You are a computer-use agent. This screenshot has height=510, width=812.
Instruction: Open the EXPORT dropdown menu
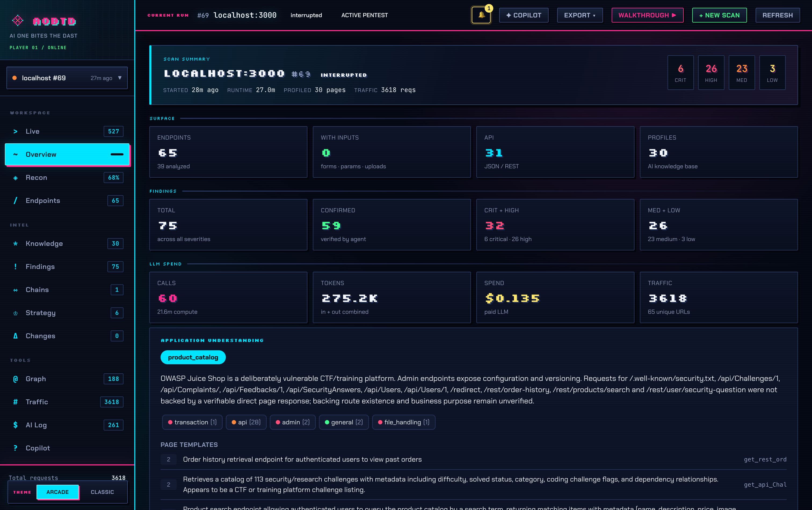580,15
